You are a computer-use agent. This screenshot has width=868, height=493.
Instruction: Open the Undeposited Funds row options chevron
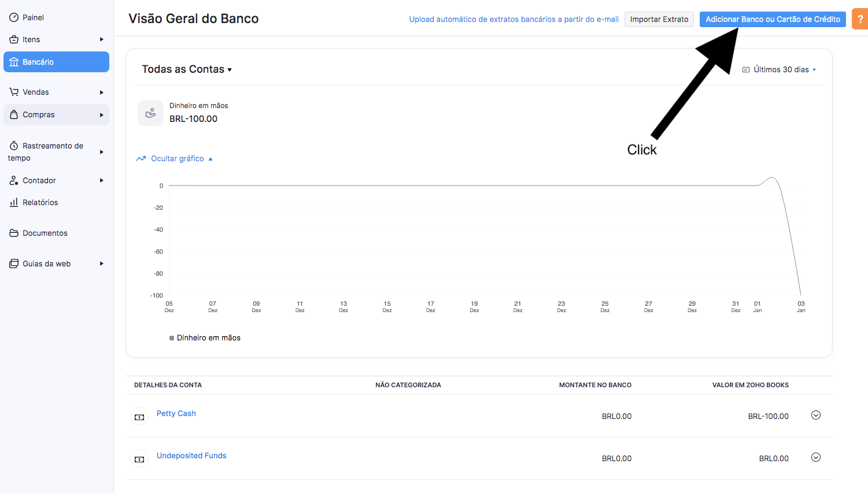click(x=816, y=457)
